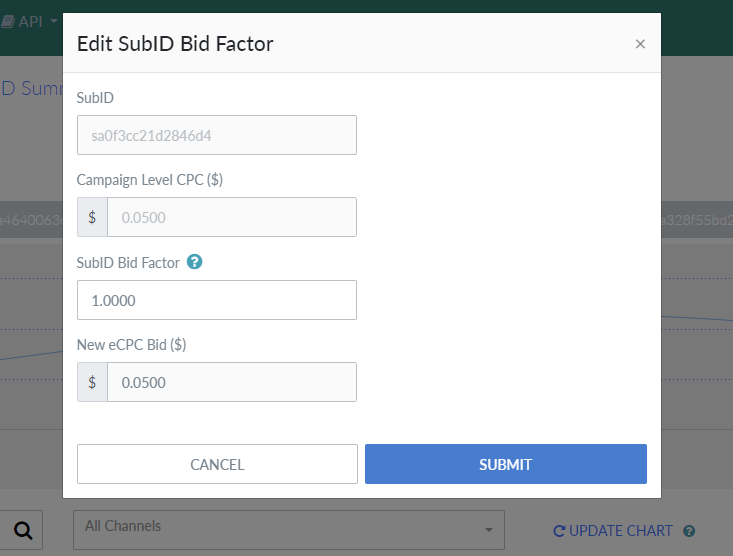This screenshot has height=556, width=733.
Task: Click the refresh icon beside Update Chart
Action: pyautogui.click(x=559, y=531)
